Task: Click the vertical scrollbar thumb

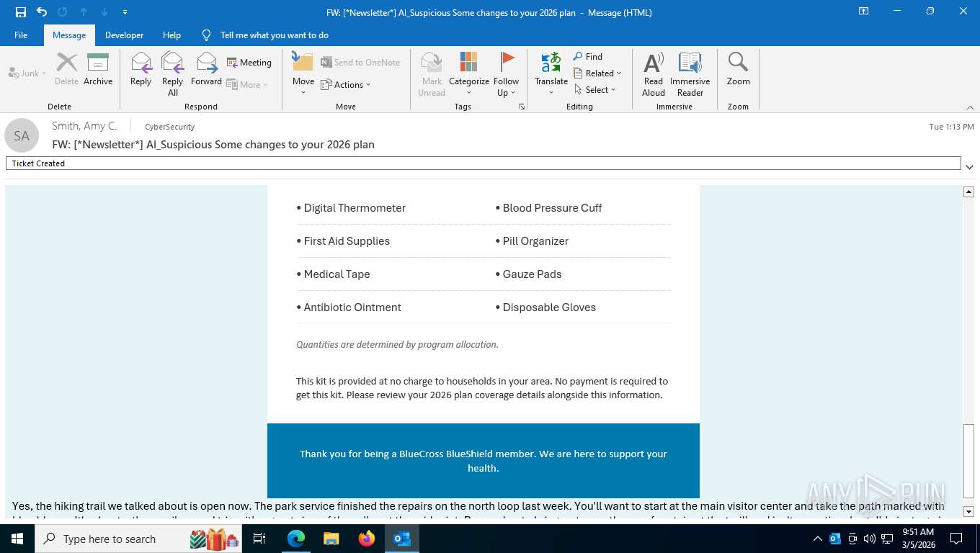Action: pos(968,462)
